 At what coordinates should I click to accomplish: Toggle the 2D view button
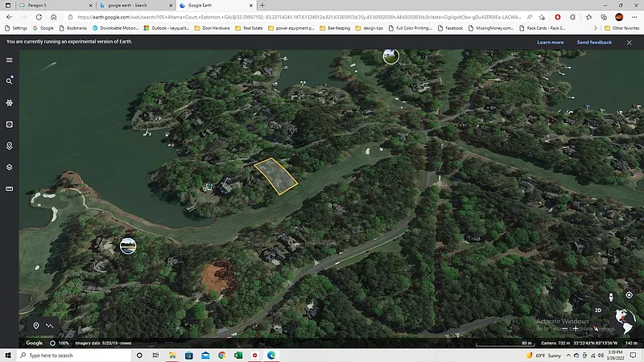coord(598,310)
